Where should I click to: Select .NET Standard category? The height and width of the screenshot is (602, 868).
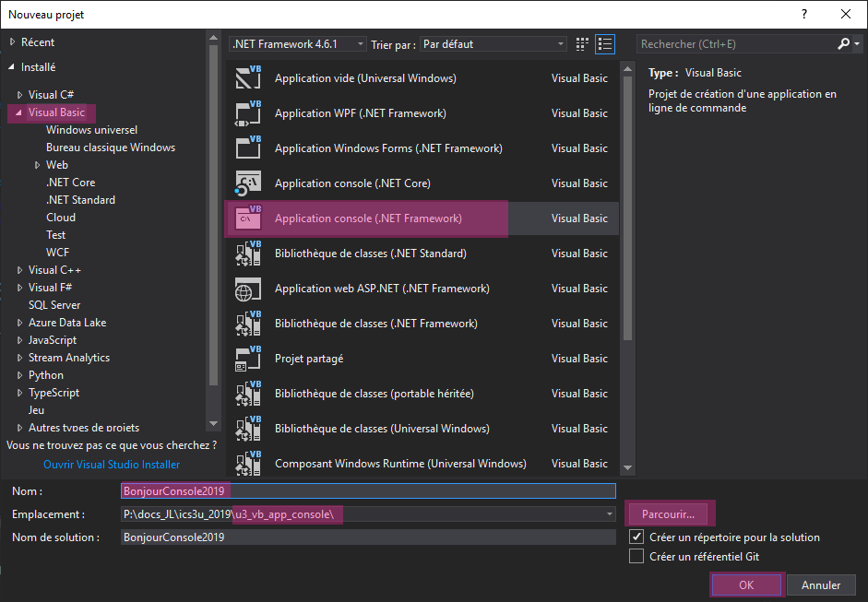(81, 200)
